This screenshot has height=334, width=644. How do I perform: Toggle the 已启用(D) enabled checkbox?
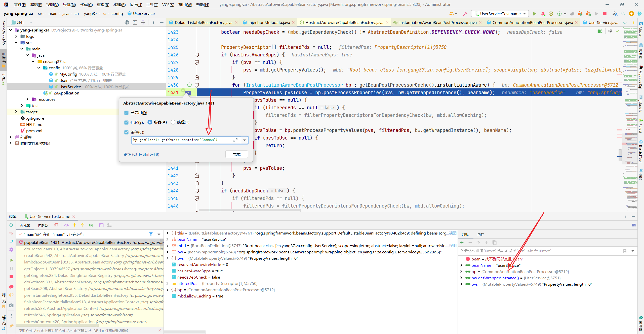click(126, 113)
